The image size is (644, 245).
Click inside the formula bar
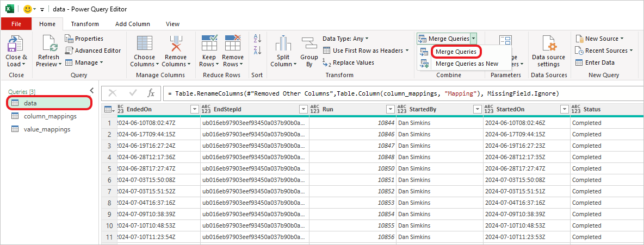point(404,93)
